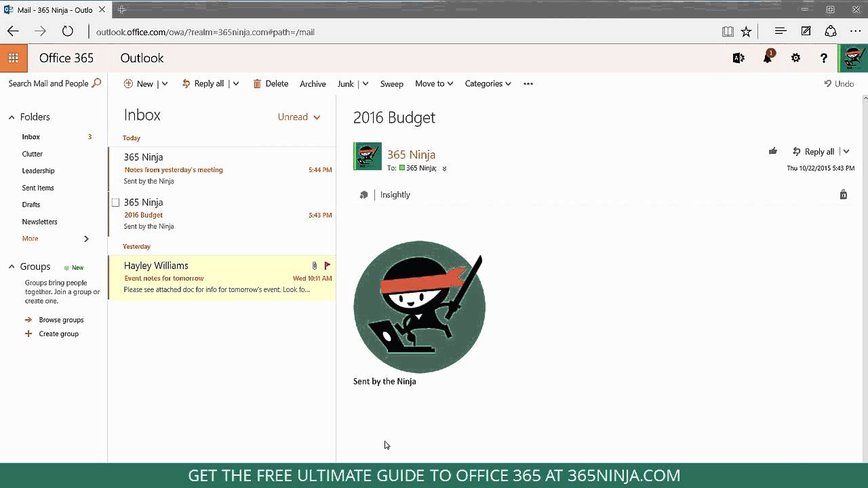Click the 365 Ninja sender name link
Viewport: 868px width, 488px height.
point(411,155)
